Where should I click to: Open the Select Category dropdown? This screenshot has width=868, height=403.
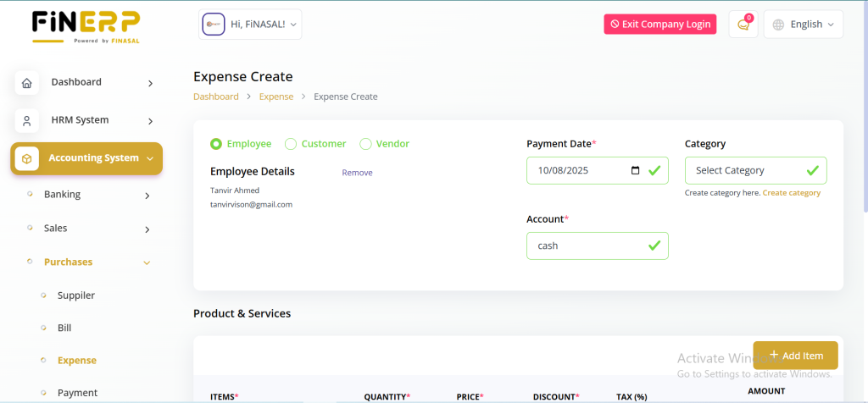(754, 171)
